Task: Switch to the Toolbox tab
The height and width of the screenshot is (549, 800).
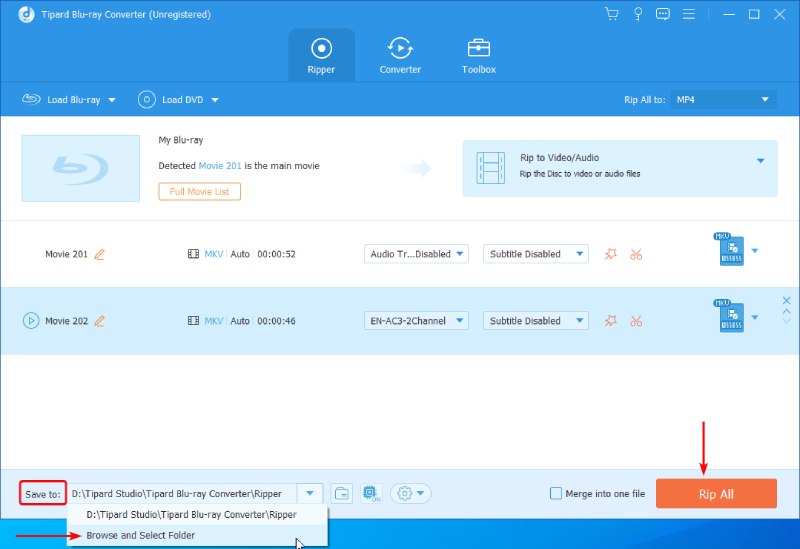Action: (479, 55)
